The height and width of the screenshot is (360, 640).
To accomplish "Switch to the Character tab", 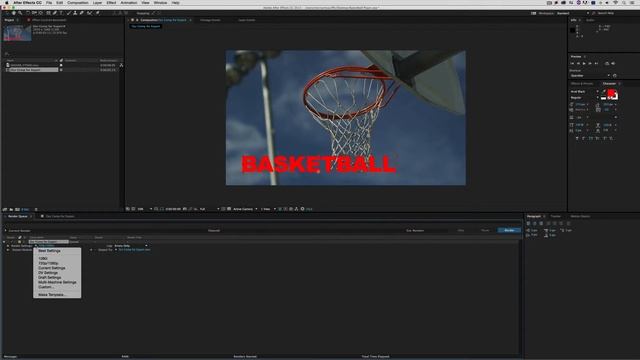I will click(609, 84).
